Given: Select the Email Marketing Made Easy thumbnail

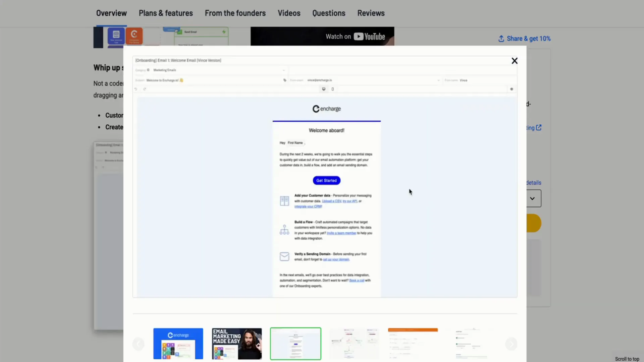Looking at the screenshot, I should click(237, 344).
